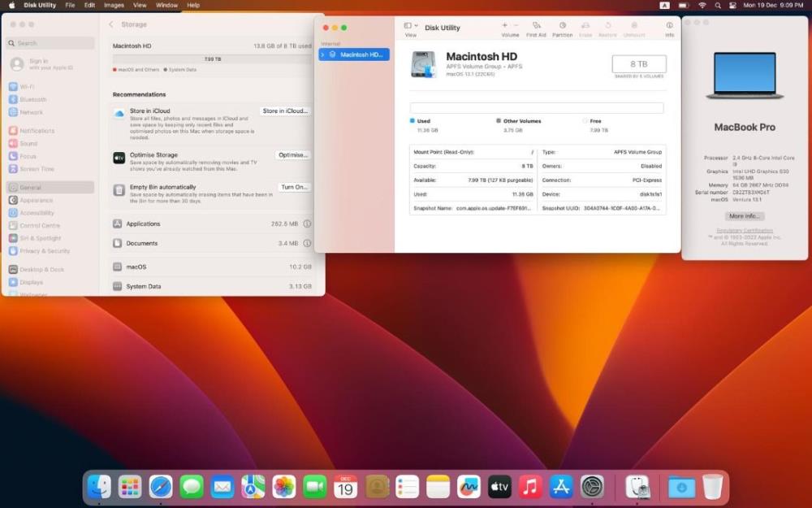This screenshot has height=508, width=812.
Task: Open the Disk Utility app menu
Action: 40,5
